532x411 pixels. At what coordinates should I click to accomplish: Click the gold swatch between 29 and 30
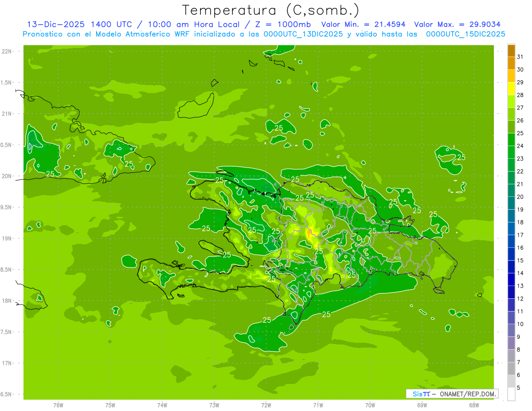(x=511, y=76)
